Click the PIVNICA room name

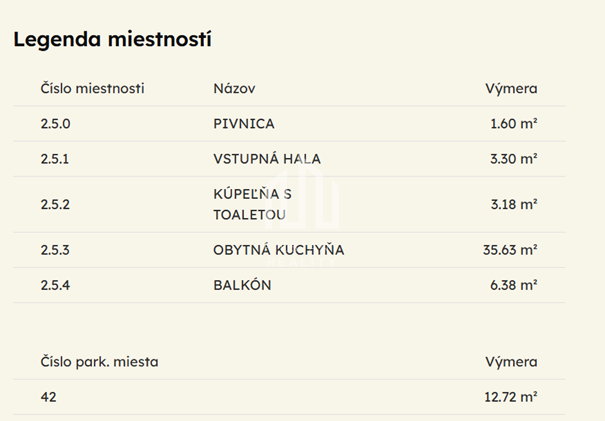point(243,124)
